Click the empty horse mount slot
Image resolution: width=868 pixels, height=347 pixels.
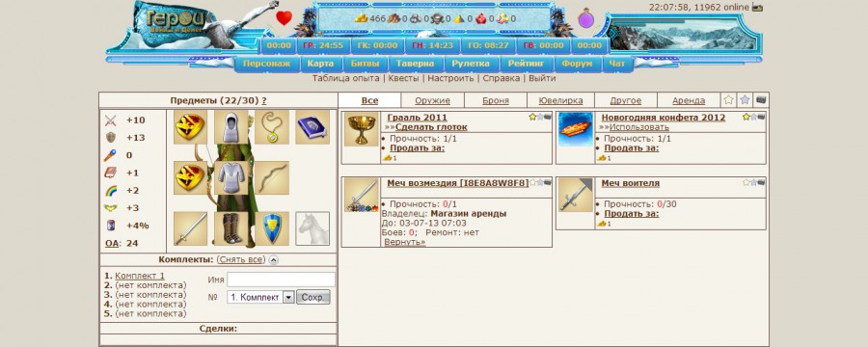coord(312,228)
